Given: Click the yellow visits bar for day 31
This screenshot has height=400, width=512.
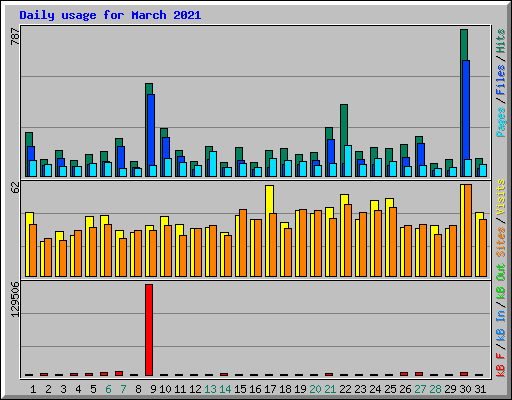Looking at the screenshot, I should pyautogui.click(x=479, y=216).
